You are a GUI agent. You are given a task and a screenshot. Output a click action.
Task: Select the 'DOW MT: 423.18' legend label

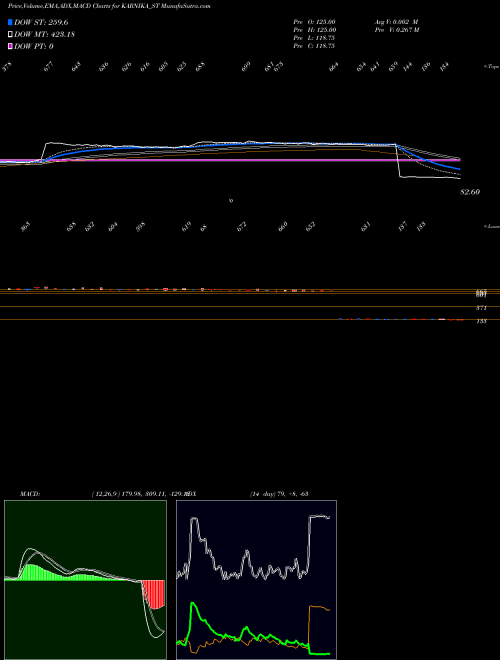[44, 34]
